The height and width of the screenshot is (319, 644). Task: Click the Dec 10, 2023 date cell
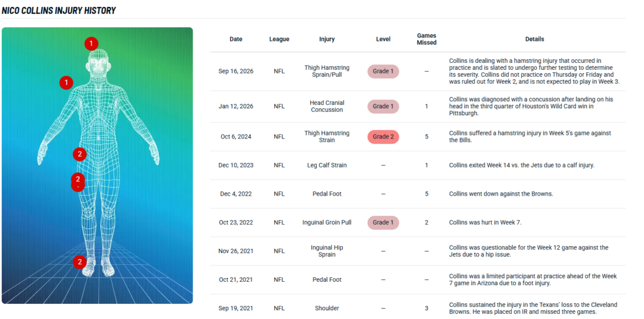point(236,165)
